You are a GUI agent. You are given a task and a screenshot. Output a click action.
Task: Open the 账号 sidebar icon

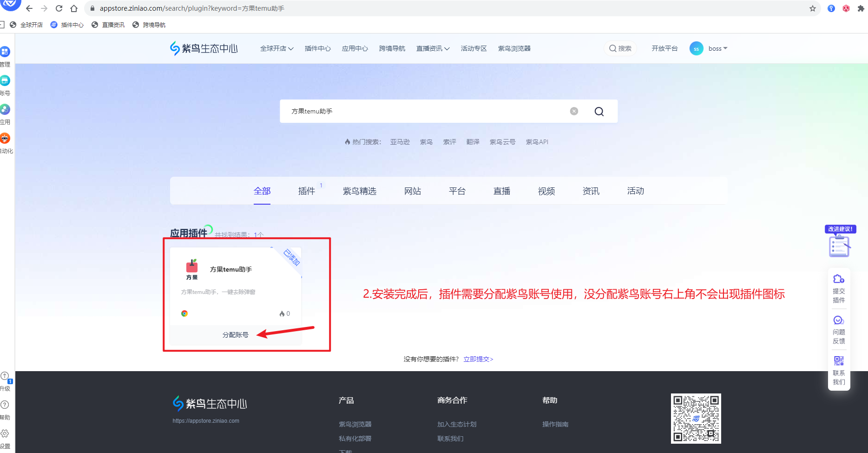[x=5, y=80]
